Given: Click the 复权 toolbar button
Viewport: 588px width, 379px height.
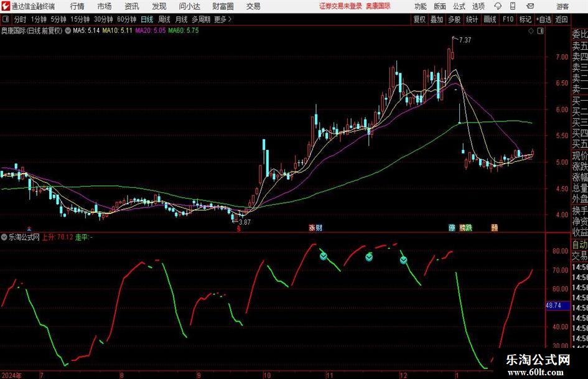Looking at the screenshot, I should [x=419, y=19].
